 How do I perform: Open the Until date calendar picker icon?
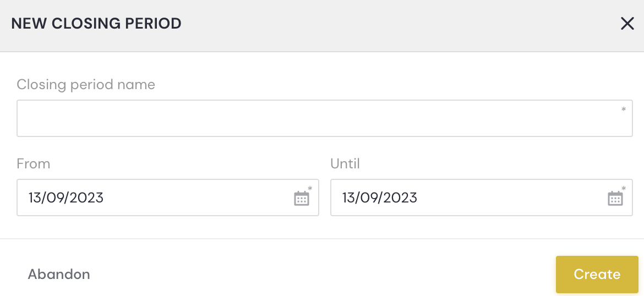[615, 198]
